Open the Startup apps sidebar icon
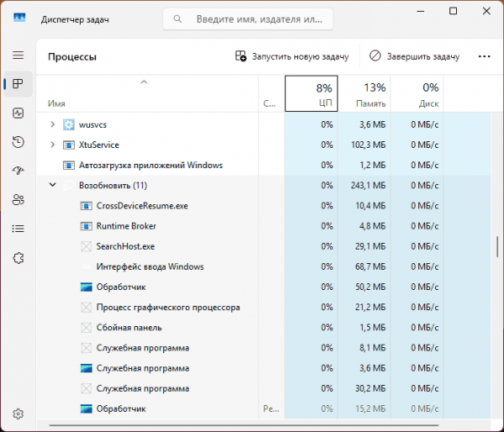Viewport: 504px width, 432px height. 18,171
